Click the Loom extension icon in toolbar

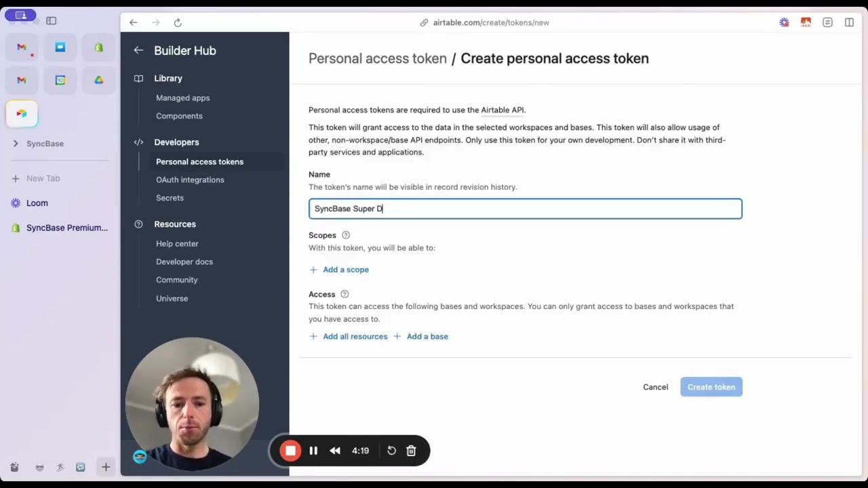coord(784,22)
